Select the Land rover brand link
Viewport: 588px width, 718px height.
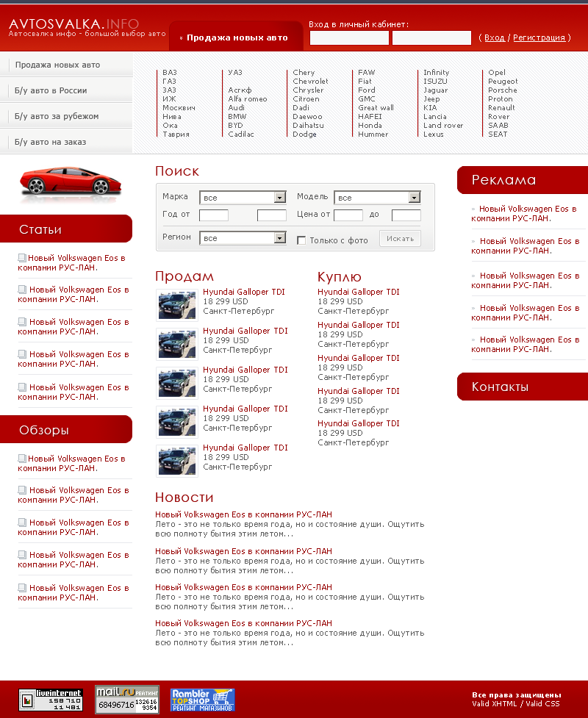[442, 126]
